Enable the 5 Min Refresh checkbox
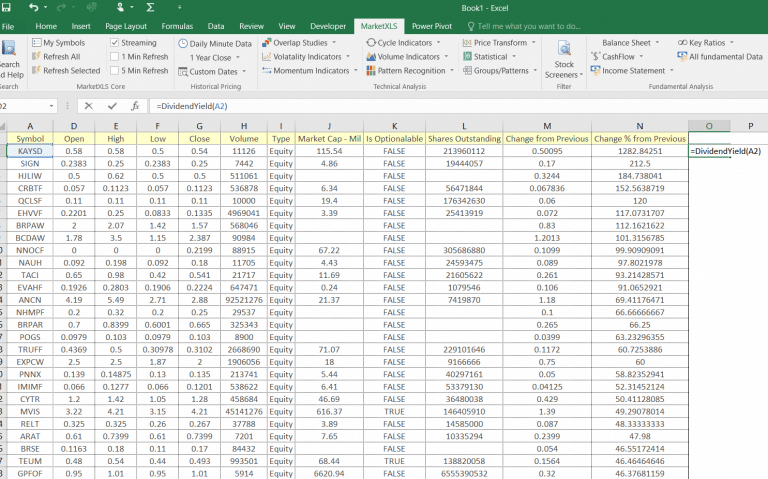768x479 pixels. coord(115,70)
